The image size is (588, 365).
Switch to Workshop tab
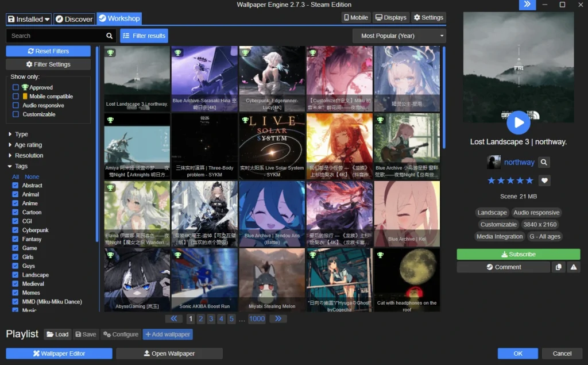coord(119,18)
